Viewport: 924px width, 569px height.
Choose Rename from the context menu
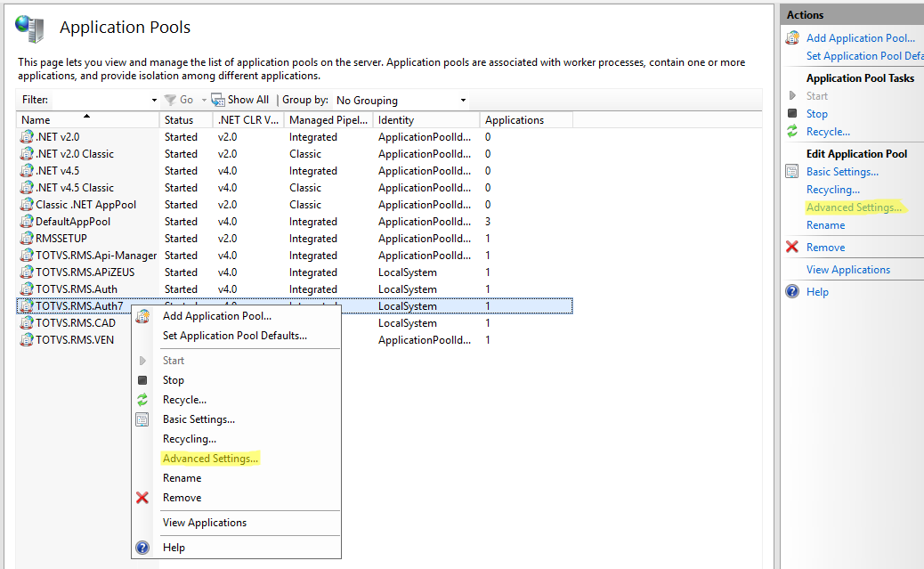tap(182, 478)
